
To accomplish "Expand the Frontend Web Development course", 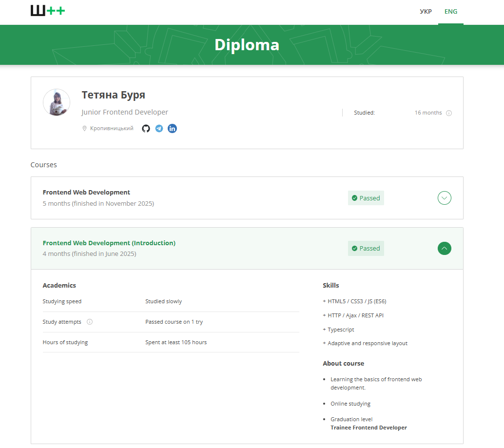I will pyautogui.click(x=444, y=198).
